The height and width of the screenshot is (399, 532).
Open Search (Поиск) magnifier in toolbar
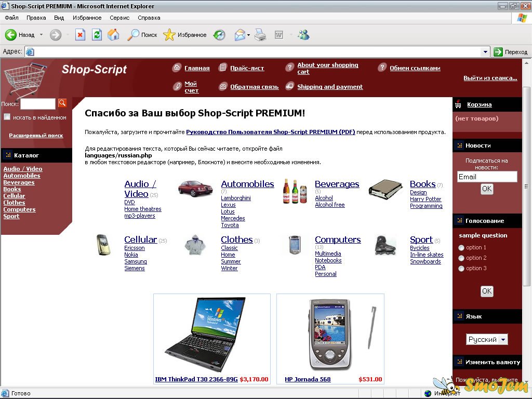click(x=142, y=35)
